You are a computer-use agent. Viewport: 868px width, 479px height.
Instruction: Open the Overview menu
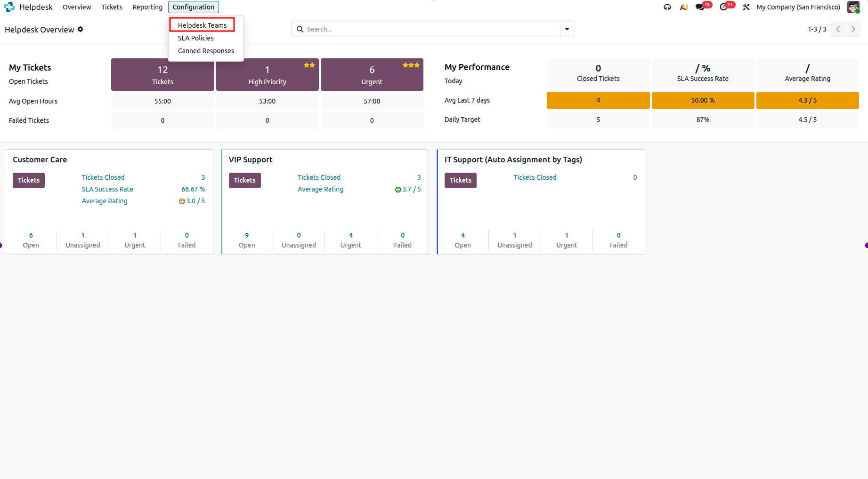pos(77,7)
